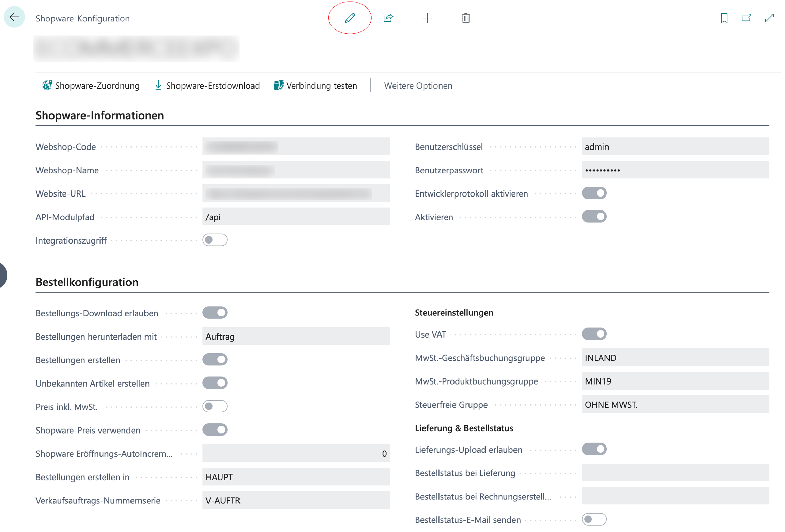
Task: Collapse the Bestellkonfiguration section header
Action: 87,282
